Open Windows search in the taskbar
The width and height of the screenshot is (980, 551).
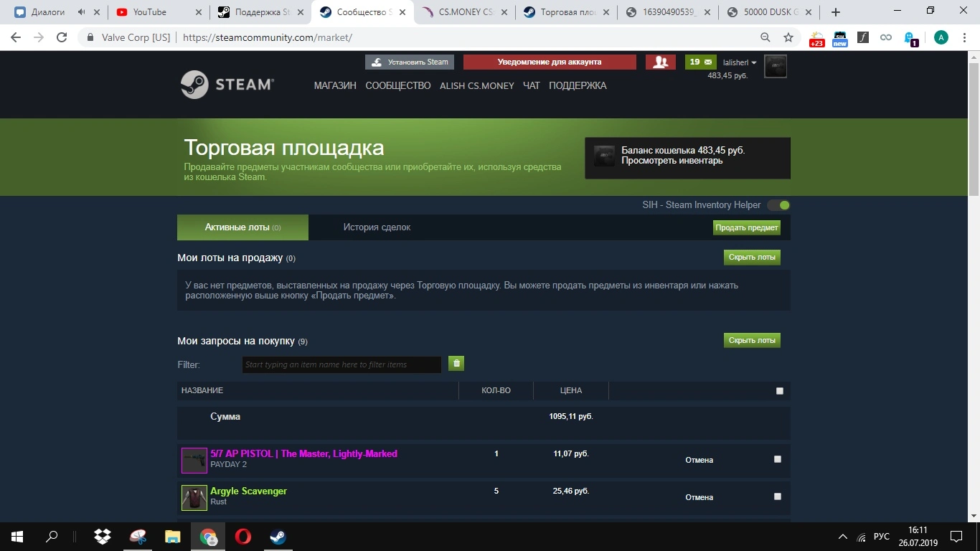coord(52,536)
